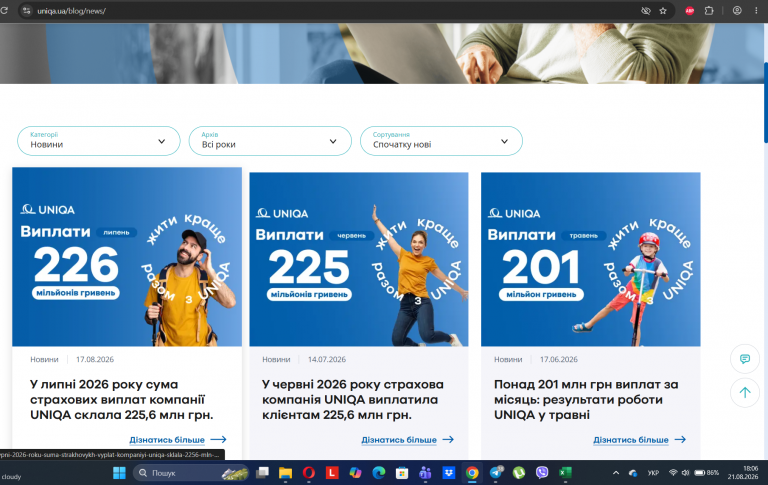Open site information icon in address bar
768x485 pixels.
click(27, 10)
